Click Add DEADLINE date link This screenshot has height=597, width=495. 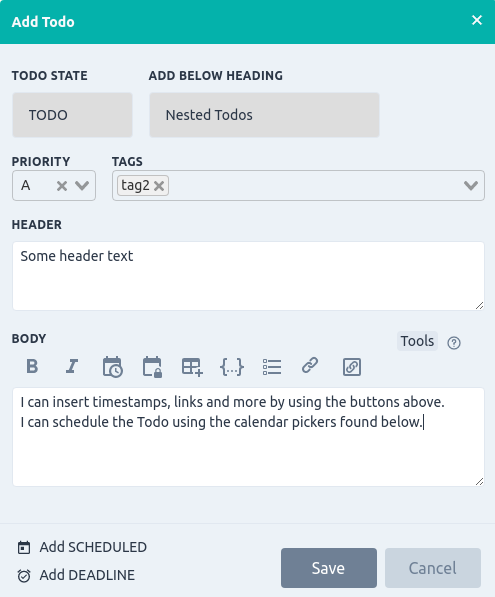point(76,575)
